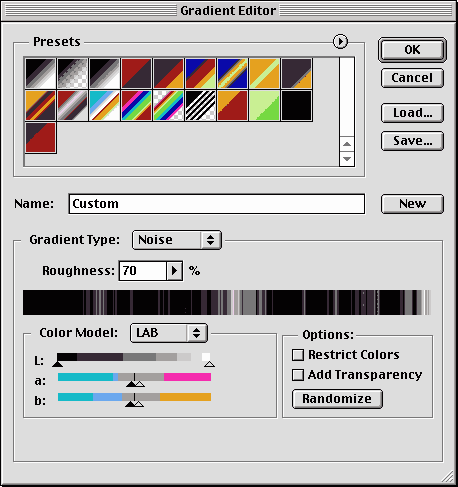Select the solid black preset thumbnail
Viewport: 458px width, 487px height.
296,106
